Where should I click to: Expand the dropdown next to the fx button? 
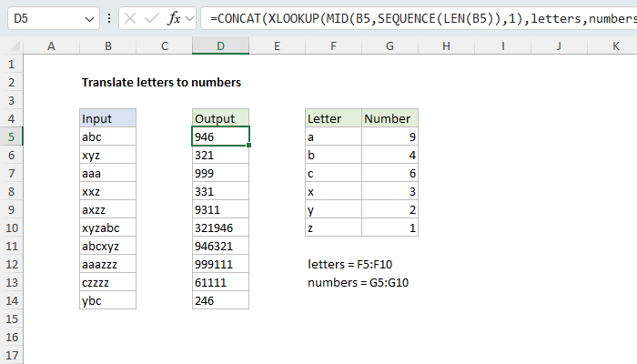pyautogui.click(x=189, y=18)
